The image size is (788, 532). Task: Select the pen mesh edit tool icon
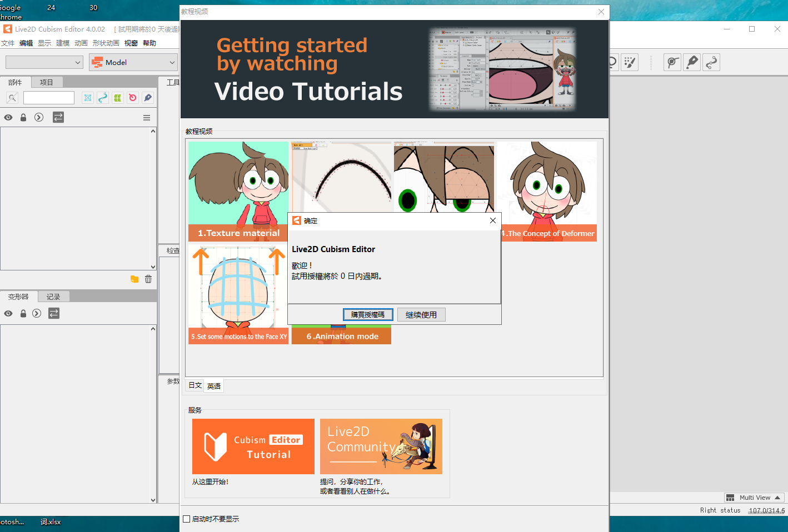692,62
